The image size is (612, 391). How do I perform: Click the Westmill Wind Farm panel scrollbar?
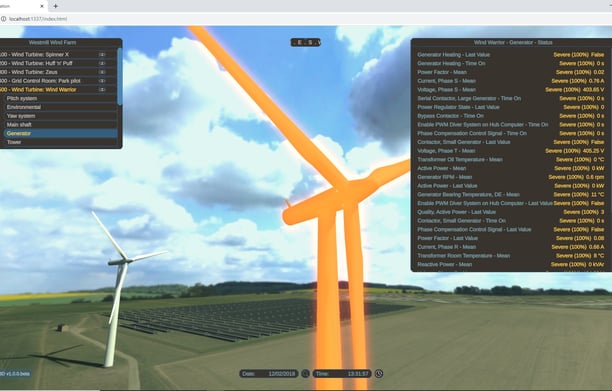pos(120,76)
